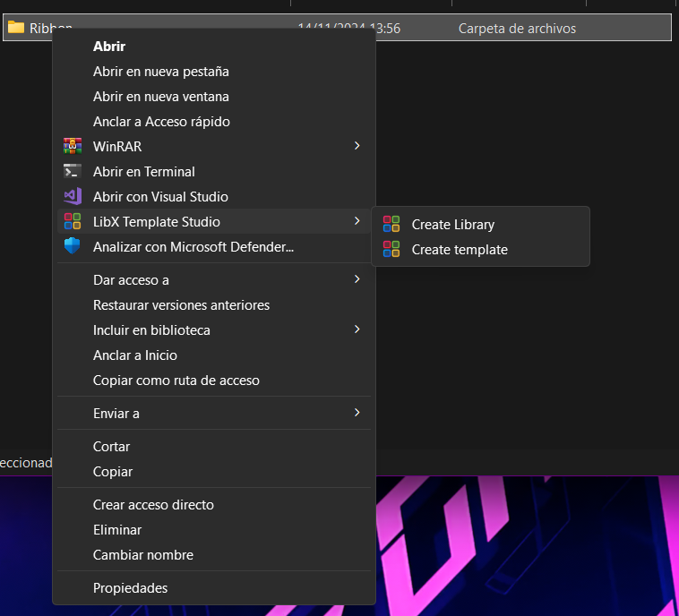Screen dimensions: 679x616
Task: Open the Enviar a entry
Action: (x=214, y=414)
